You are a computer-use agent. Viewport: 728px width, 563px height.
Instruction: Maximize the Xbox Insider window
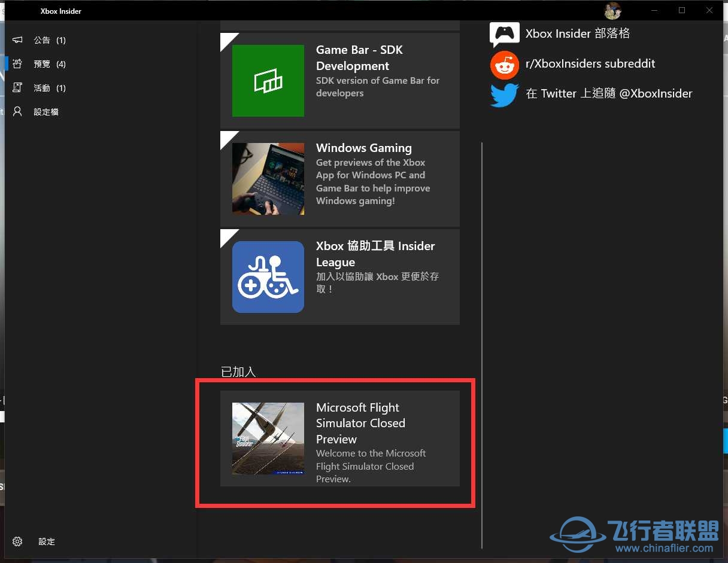pyautogui.click(x=682, y=11)
